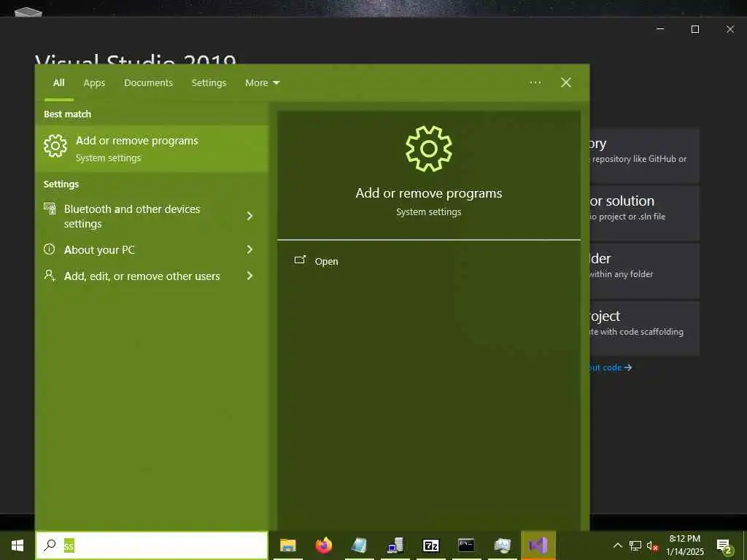Click the network status tray icon
Image resolution: width=747 pixels, height=560 pixels.
[x=635, y=545]
